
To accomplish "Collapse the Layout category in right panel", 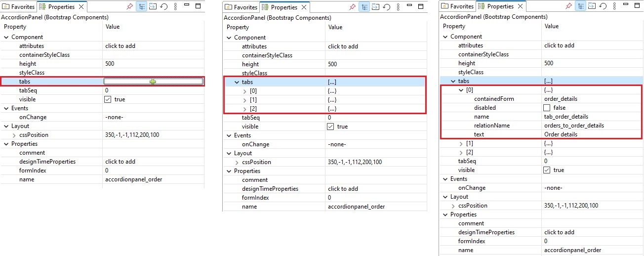I will tap(445, 197).
